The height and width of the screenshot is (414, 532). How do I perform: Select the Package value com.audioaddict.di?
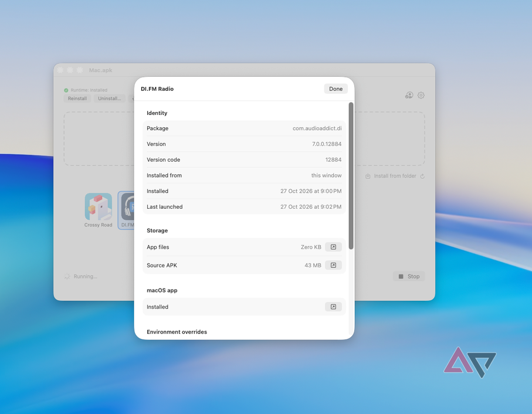[x=317, y=128]
